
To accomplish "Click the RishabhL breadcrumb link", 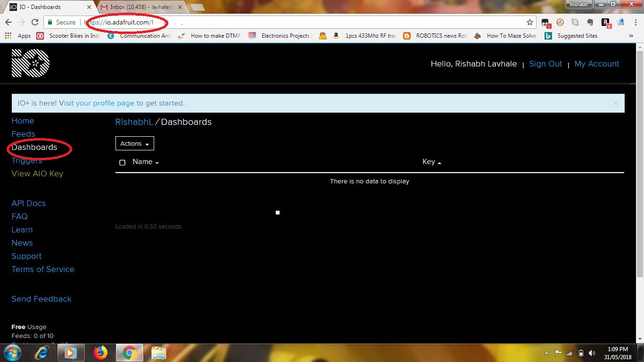I will [x=134, y=122].
